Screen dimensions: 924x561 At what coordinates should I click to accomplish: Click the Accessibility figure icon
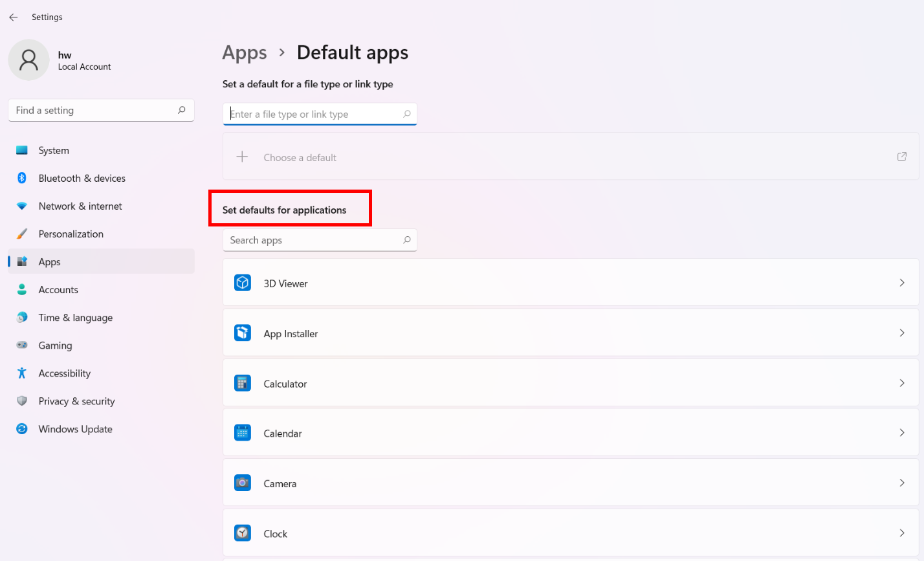pyautogui.click(x=22, y=373)
